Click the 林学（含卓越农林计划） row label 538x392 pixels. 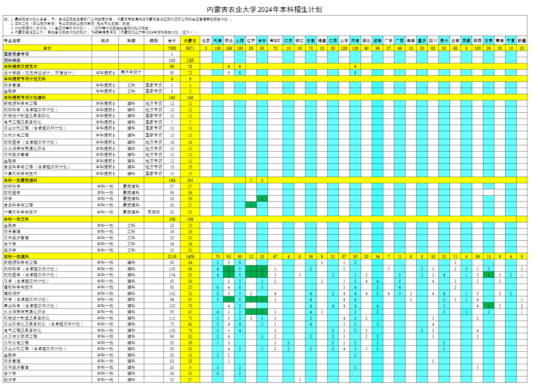pos(27,299)
